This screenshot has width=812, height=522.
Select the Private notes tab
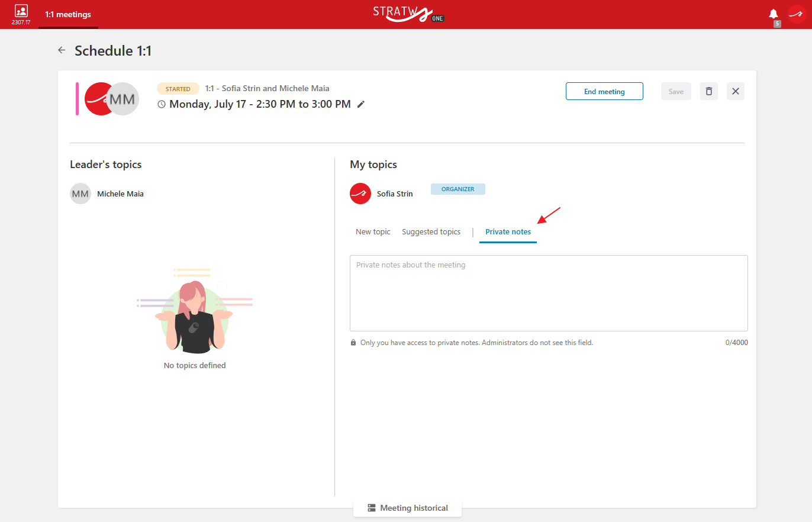(508, 232)
